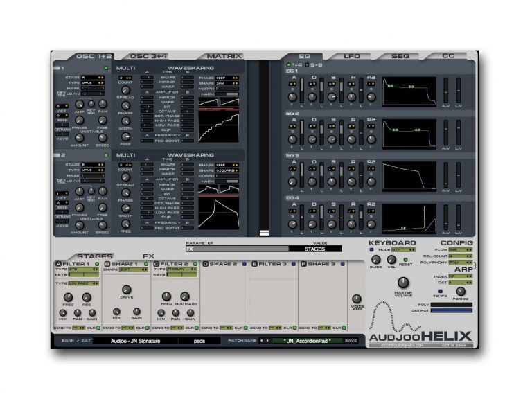The image size is (532, 399).
Task: Adjust Shape 1 Gain knob
Action: (136, 312)
